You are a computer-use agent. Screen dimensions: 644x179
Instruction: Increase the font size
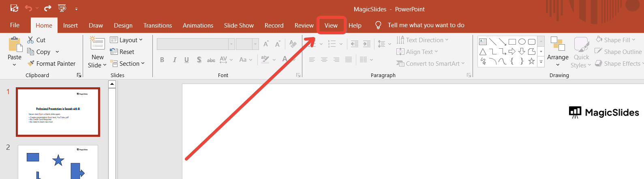(x=266, y=44)
